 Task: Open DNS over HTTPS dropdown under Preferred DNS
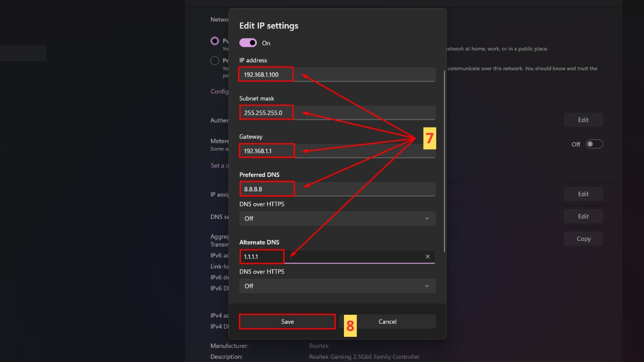(x=337, y=218)
